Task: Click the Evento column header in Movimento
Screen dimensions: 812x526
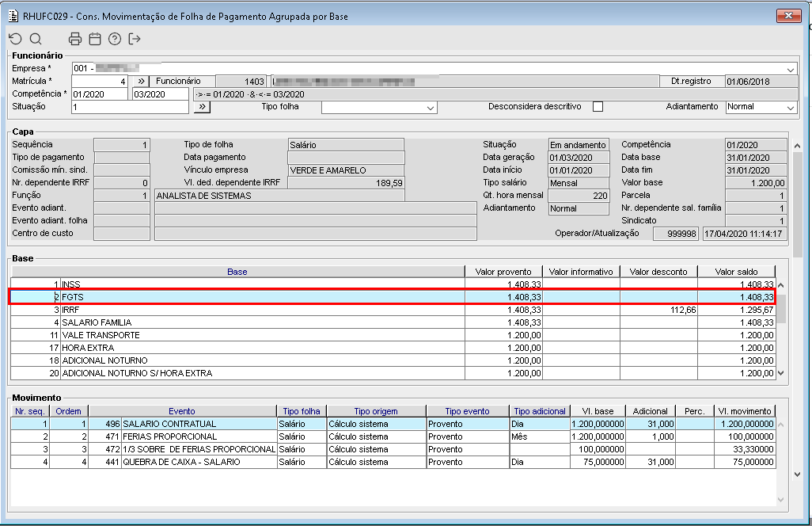Action: coord(181,411)
